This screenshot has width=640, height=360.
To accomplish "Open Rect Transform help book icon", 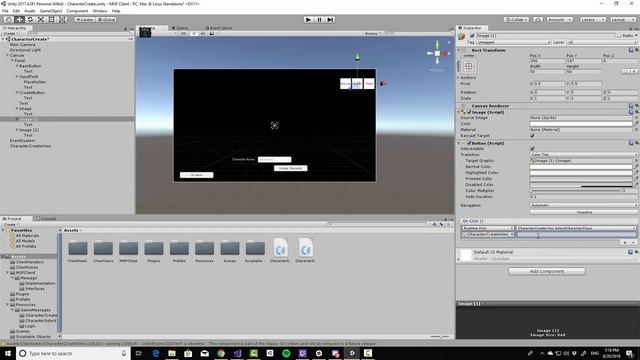I will 631,50.
